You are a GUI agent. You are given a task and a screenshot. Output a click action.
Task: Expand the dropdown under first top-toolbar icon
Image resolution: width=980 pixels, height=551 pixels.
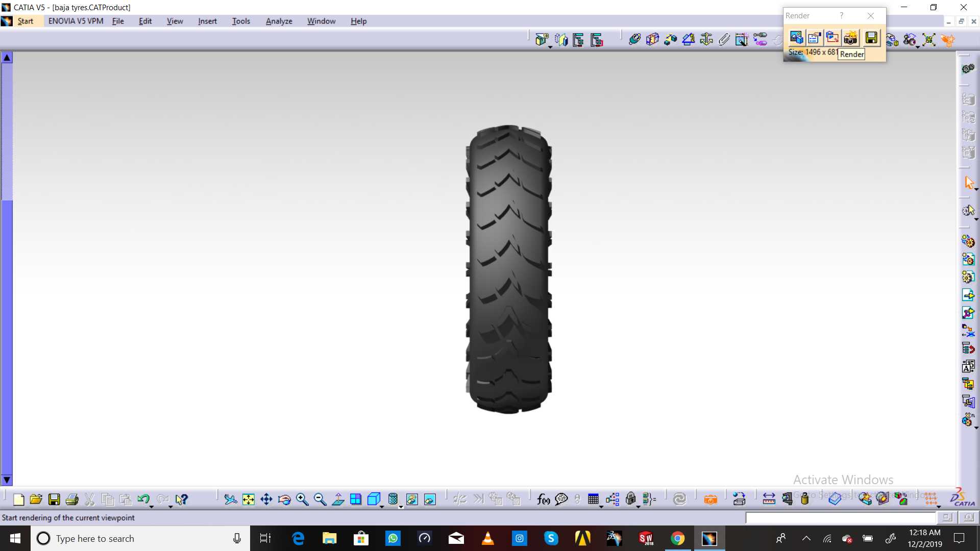tap(550, 47)
